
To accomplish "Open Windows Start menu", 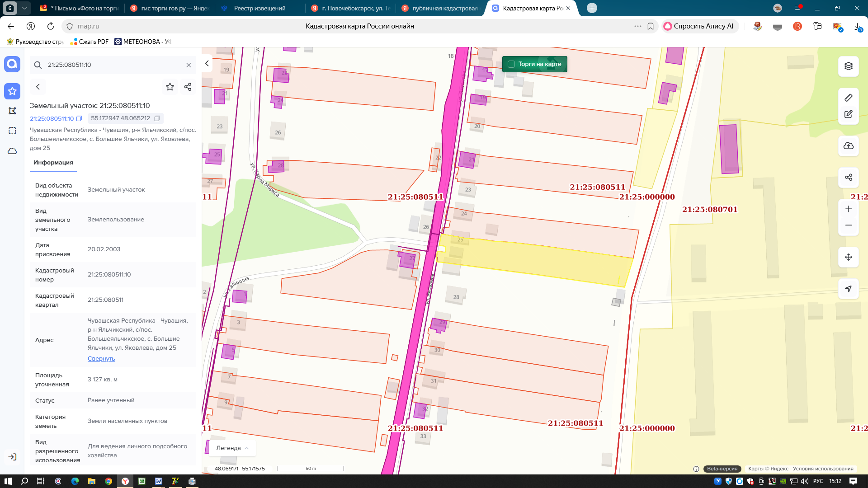I will [x=8, y=481].
